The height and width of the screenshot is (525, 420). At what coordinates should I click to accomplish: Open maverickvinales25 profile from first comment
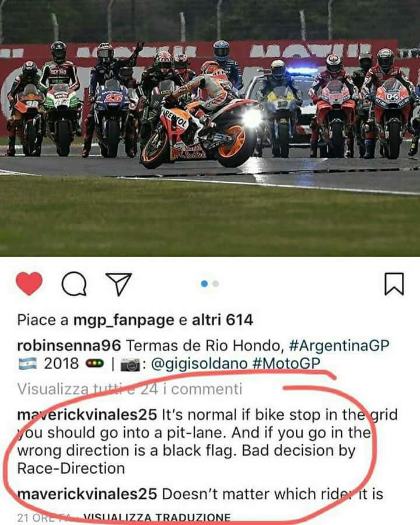click(87, 415)
